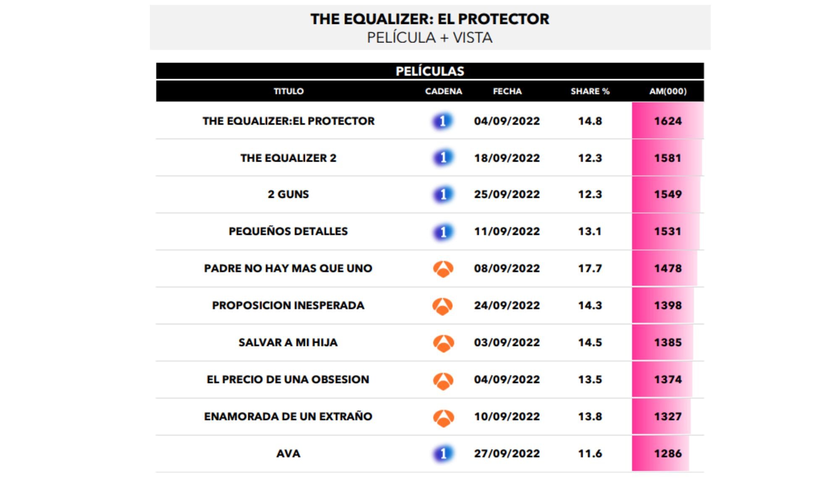This screenshot has height=504, width=840.
Task: Click the 17.7 share value
Action: 590,268
